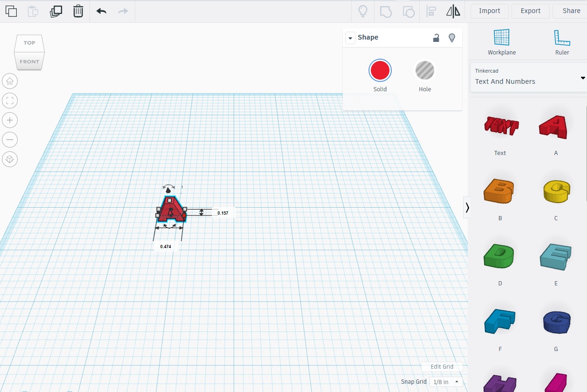The width and height of the screenshot is (587, 392).
Task: Pick the teal letter E shape
Action: 555,257
